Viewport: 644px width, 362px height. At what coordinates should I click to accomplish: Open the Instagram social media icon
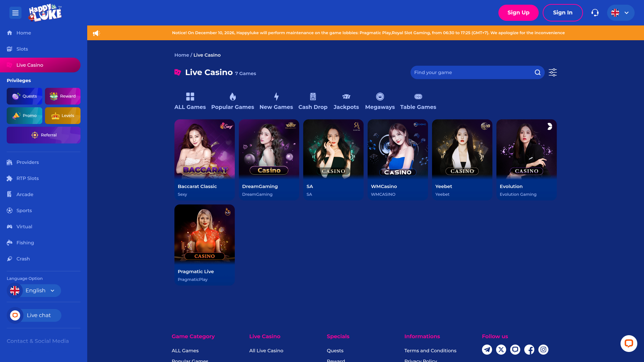pos(543,349)
